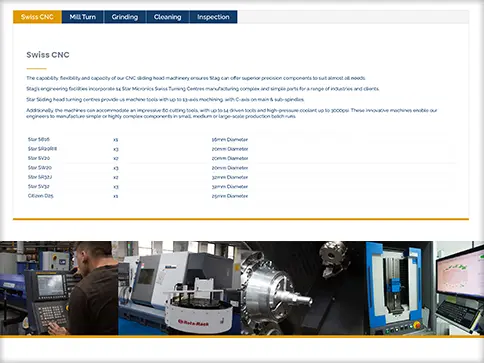Open the photo of operator at CNC control panel
This screenshot has width=484, height=363.
point(59,288)
